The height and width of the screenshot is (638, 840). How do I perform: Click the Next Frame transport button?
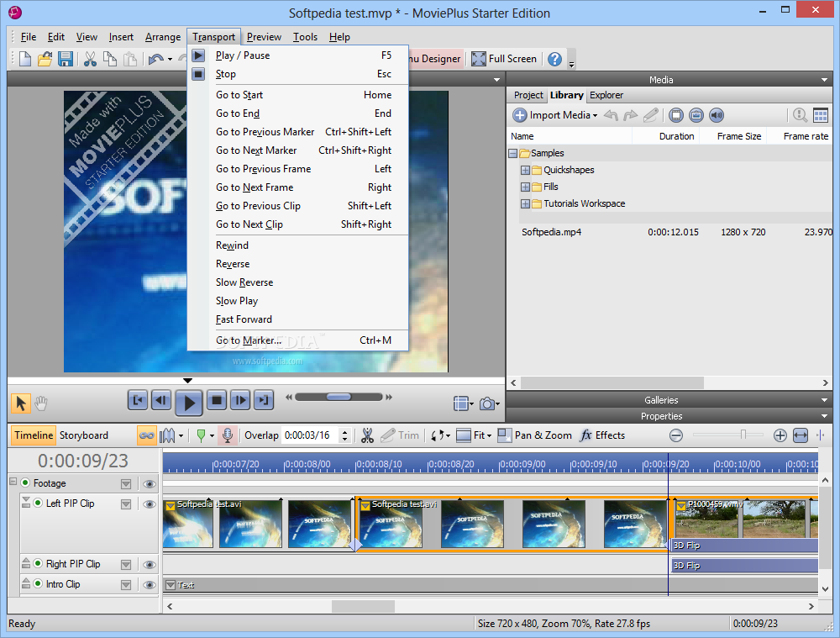click(240, 400)
